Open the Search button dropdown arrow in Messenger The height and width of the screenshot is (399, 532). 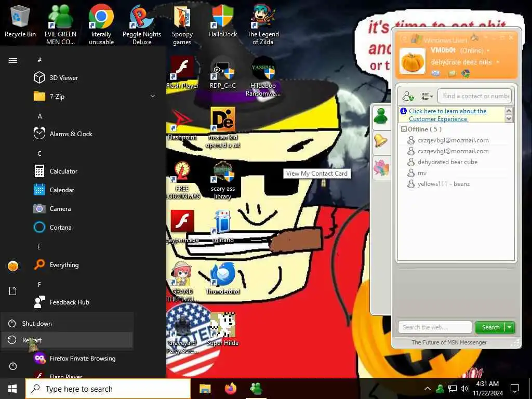[x=510, y=327]
